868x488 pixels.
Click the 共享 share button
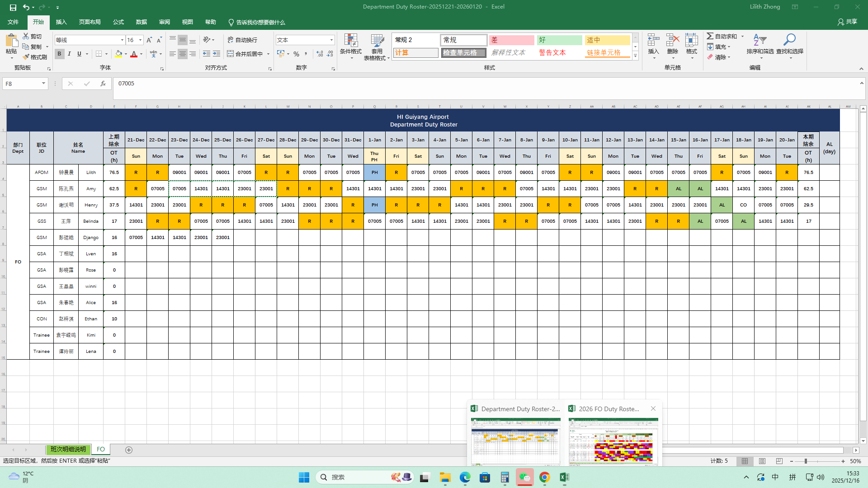tap(847, 22)
